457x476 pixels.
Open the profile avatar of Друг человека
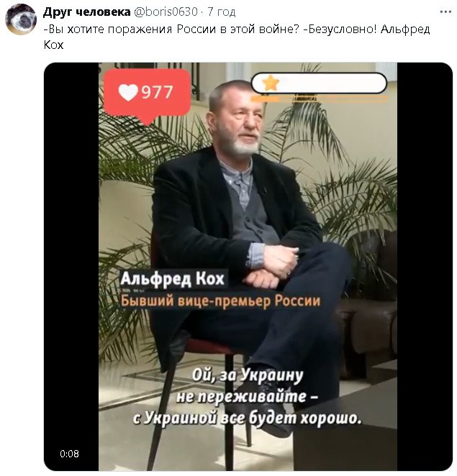[21, 19]
